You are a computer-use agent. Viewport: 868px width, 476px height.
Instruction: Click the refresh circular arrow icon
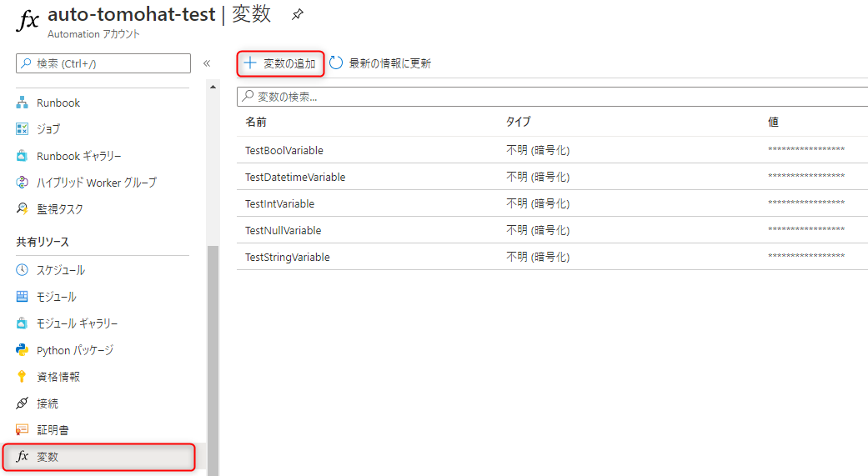[x=336, y=63]
